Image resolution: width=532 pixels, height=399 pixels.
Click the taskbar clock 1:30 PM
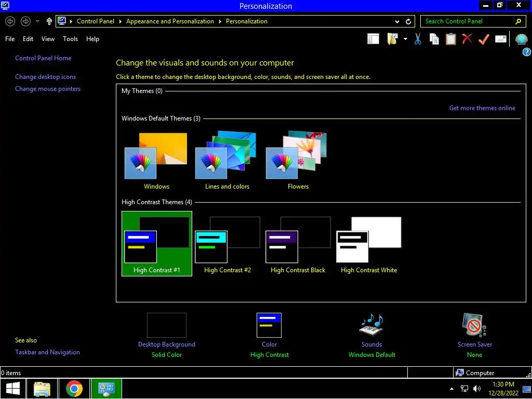pyautogui.click(x=503, y=389)
